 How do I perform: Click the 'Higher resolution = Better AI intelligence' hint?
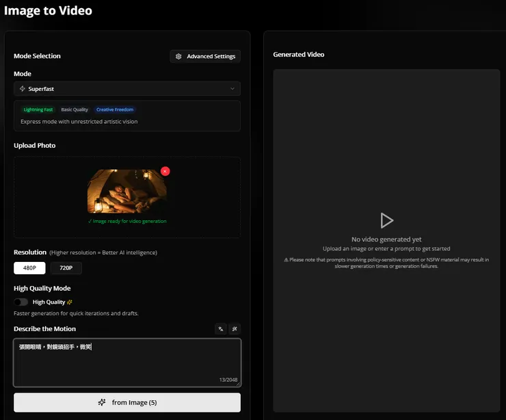(x=103, y=252)
